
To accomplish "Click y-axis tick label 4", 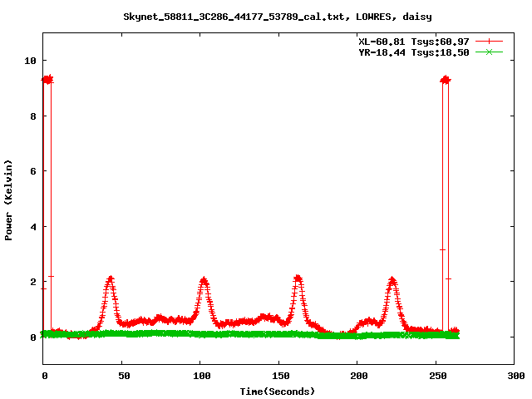I will 33,227.
